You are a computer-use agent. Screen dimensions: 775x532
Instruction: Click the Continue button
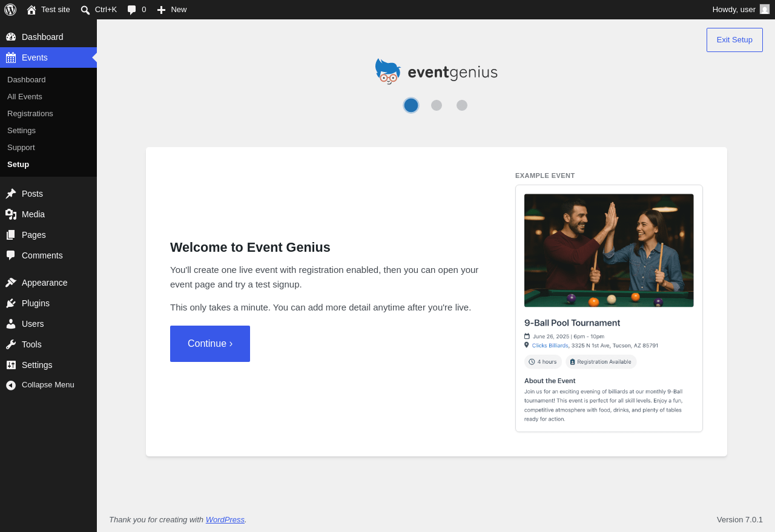[x=210, y=344]
